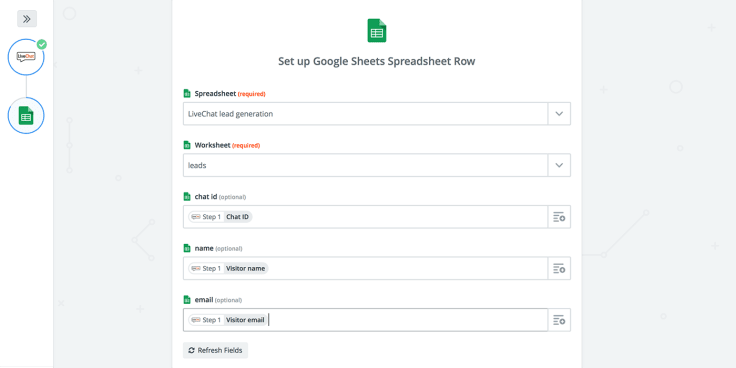Focus the name input field
The width and height of the screenshot is (736, 368).
point(366,268)
